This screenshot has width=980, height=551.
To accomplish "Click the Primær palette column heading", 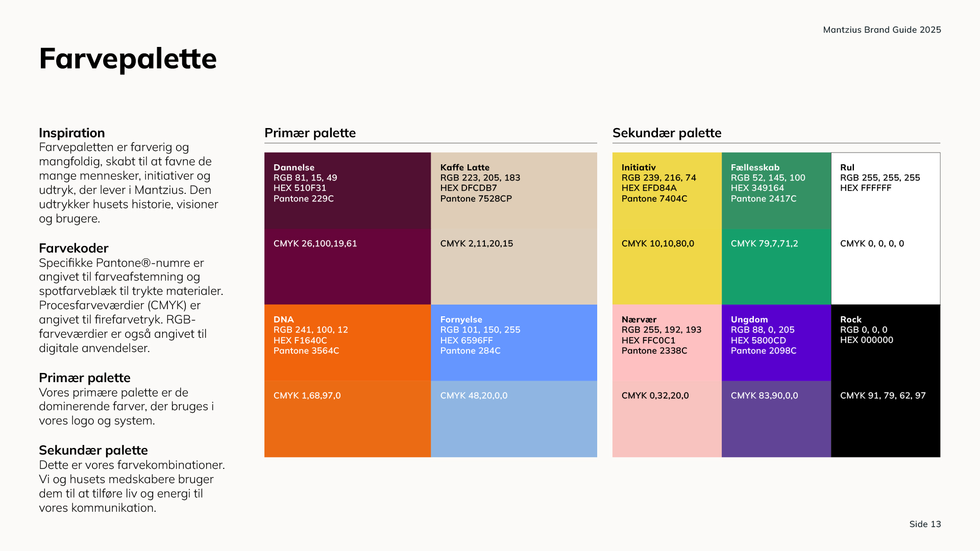I will (310, 133).
